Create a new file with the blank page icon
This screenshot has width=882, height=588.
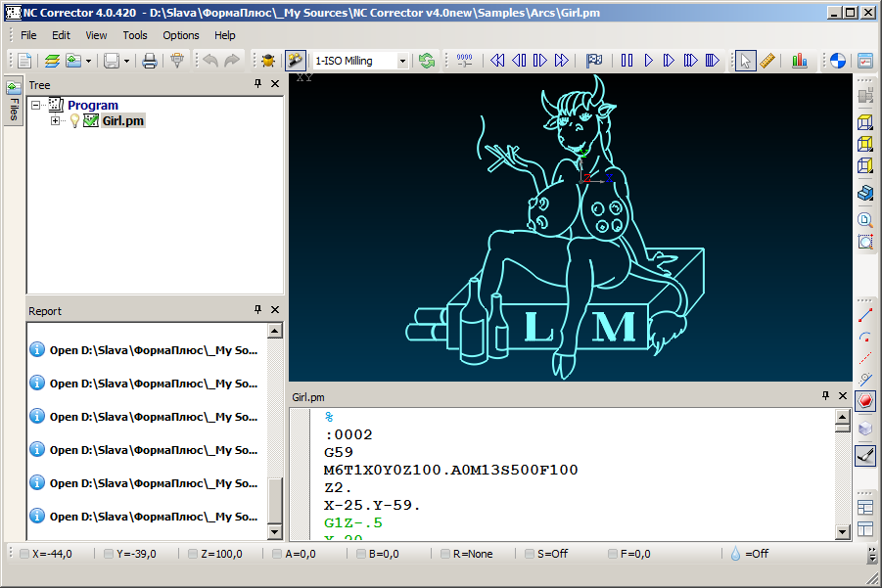(24, 60)
